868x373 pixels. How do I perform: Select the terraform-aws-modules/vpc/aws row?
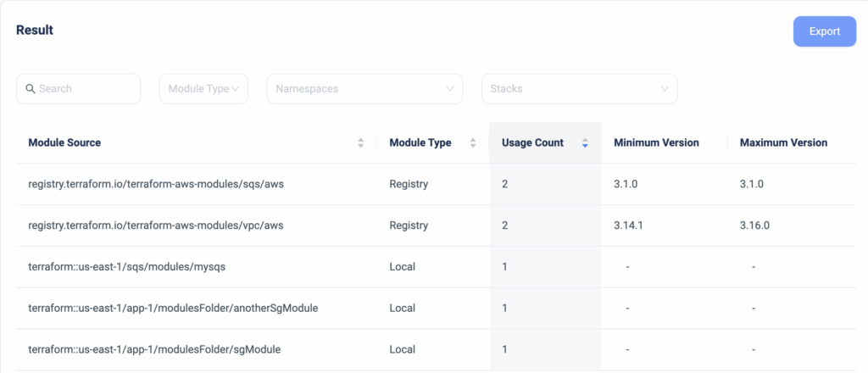[155, 225]
